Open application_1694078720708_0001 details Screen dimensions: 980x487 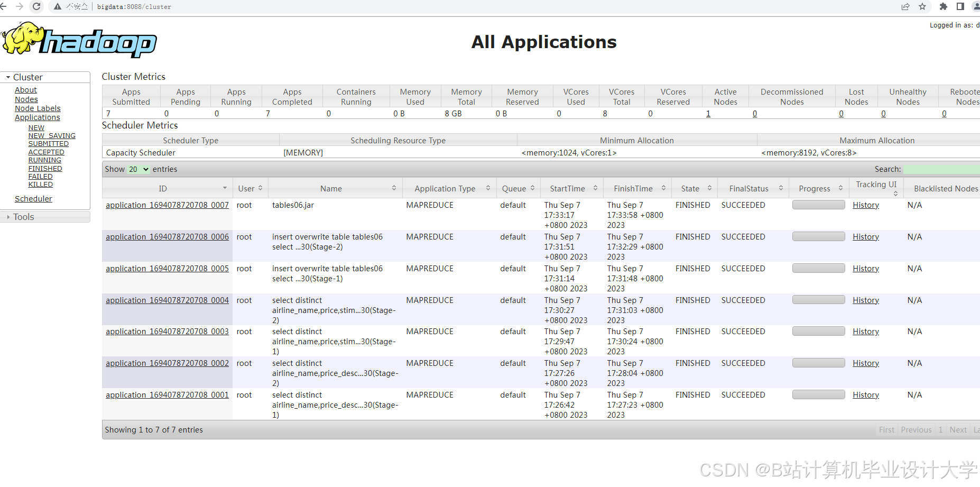point(167,395)
